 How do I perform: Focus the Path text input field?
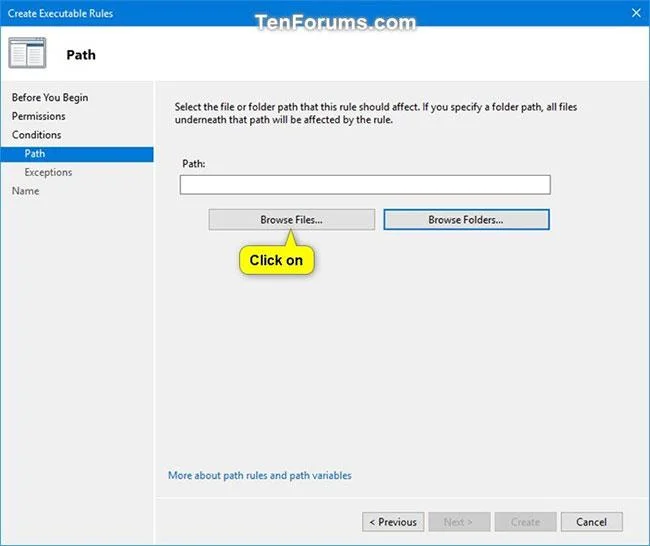(x=365, y=184)
